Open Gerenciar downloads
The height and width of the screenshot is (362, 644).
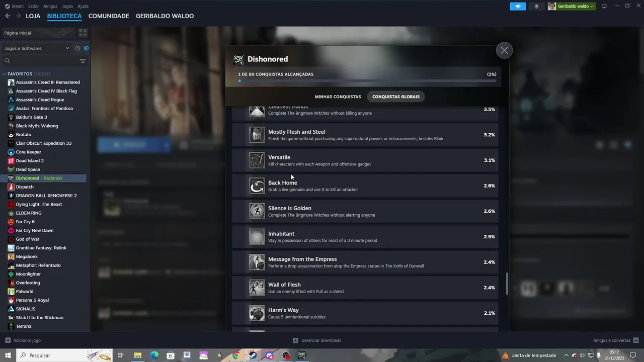pos(317,340)
